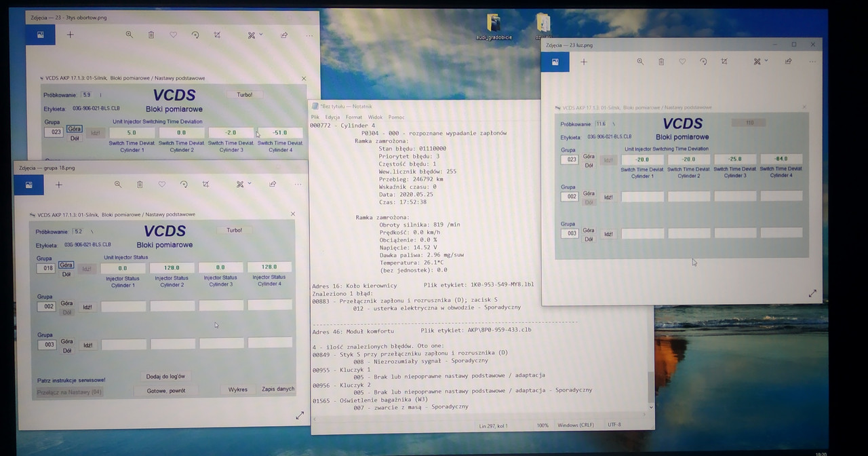The image size is (868, 456).
Task: Enter full screen in grupa 18 window
Action: pos(300,415)
